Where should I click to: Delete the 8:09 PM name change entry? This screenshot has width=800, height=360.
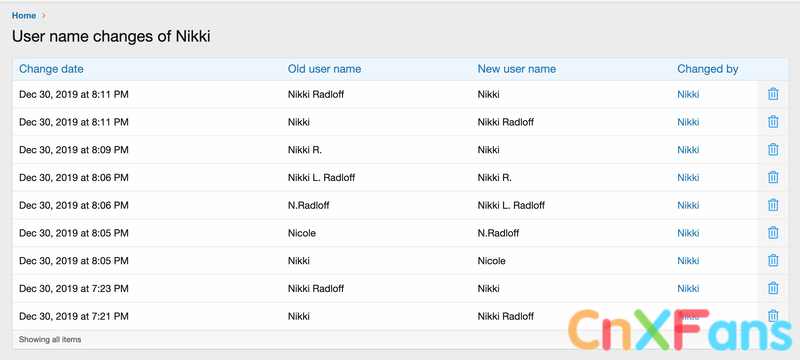tap(773, 149)
